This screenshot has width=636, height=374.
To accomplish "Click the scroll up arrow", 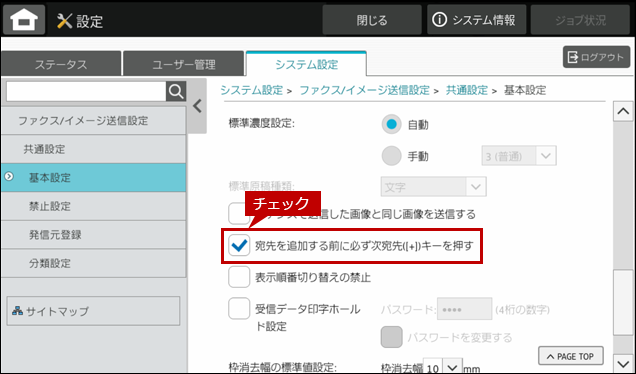I will click(623, 111).
